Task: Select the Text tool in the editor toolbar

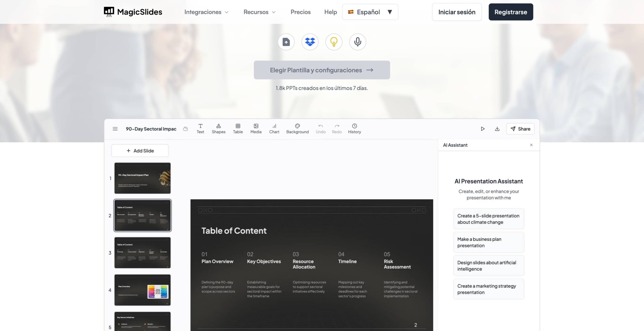Action: pos(200,129)
